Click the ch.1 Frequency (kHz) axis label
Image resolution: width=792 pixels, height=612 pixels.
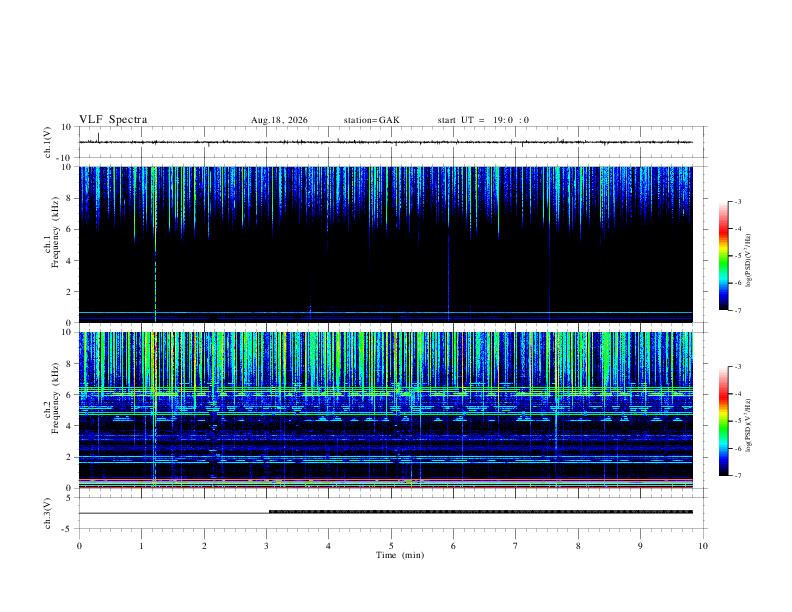tap(51, 232)
